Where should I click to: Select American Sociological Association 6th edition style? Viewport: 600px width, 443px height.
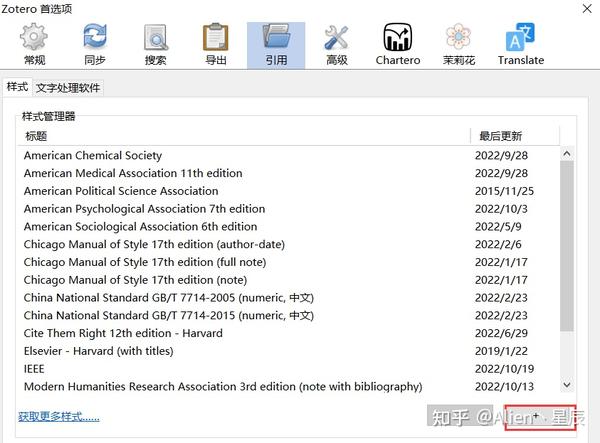pos(288,226)
